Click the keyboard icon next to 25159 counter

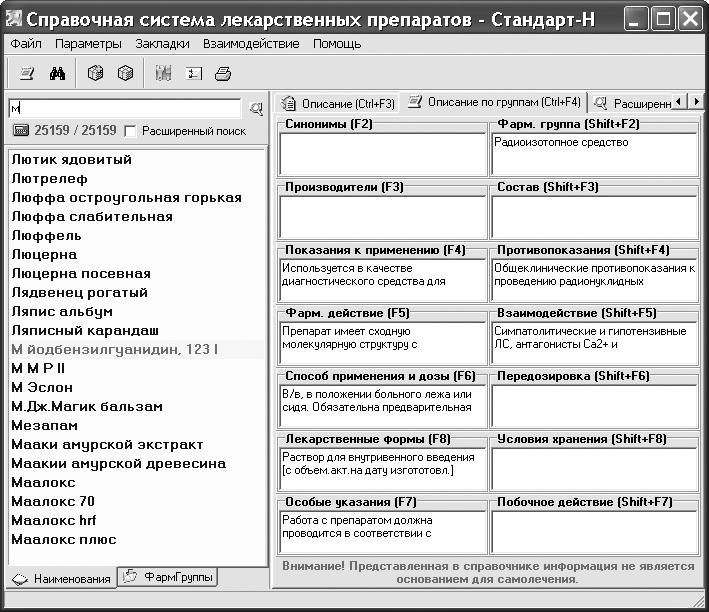tap(20, 131)
